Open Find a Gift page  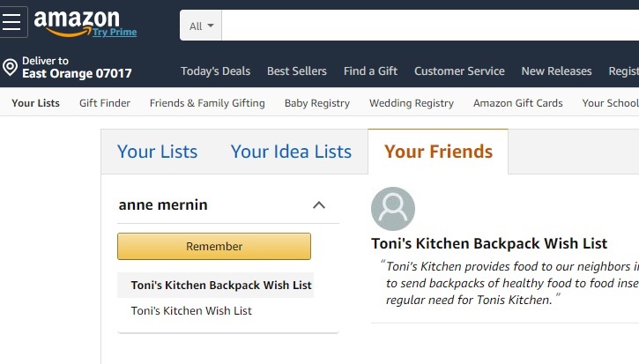(x=370, y=71)
